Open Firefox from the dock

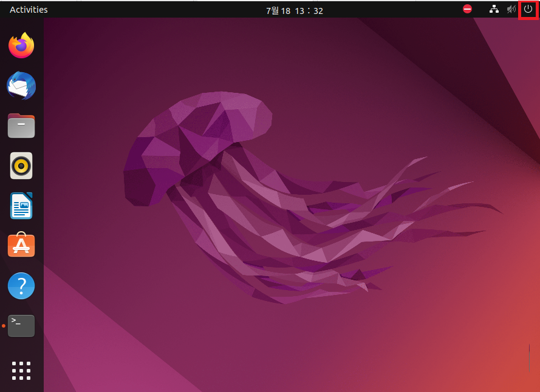pos(21,46)
